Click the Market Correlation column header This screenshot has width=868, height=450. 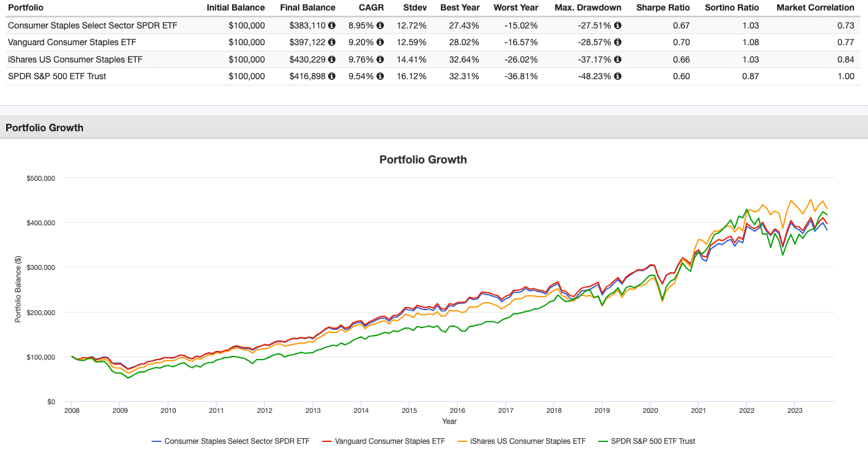click(815, 8)
